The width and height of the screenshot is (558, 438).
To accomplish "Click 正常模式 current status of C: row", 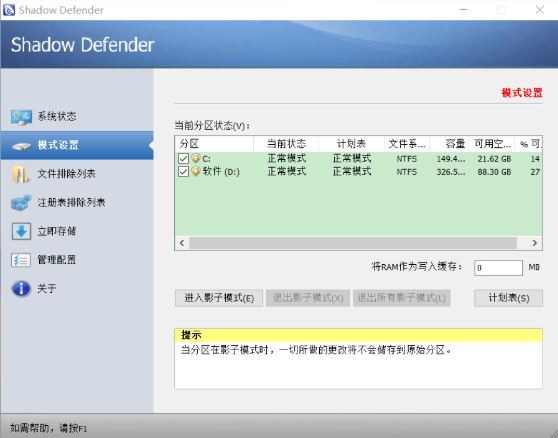I will [x=286, y=158].
